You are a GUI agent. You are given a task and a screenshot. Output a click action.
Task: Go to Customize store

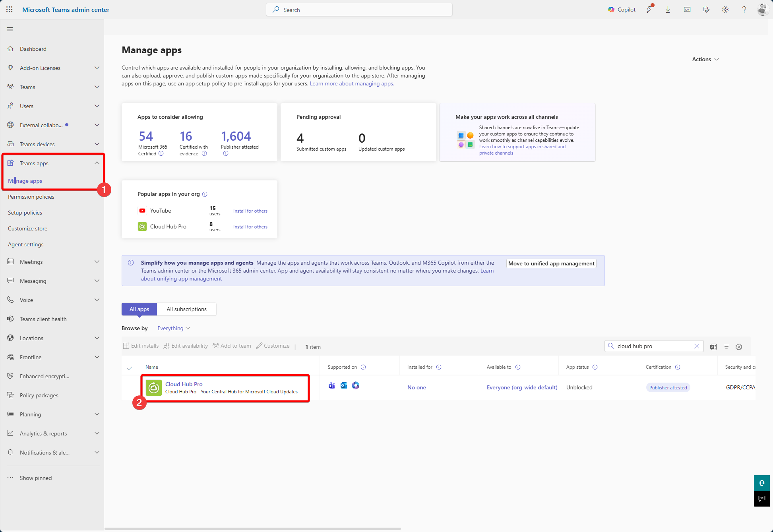click(27, 228)
